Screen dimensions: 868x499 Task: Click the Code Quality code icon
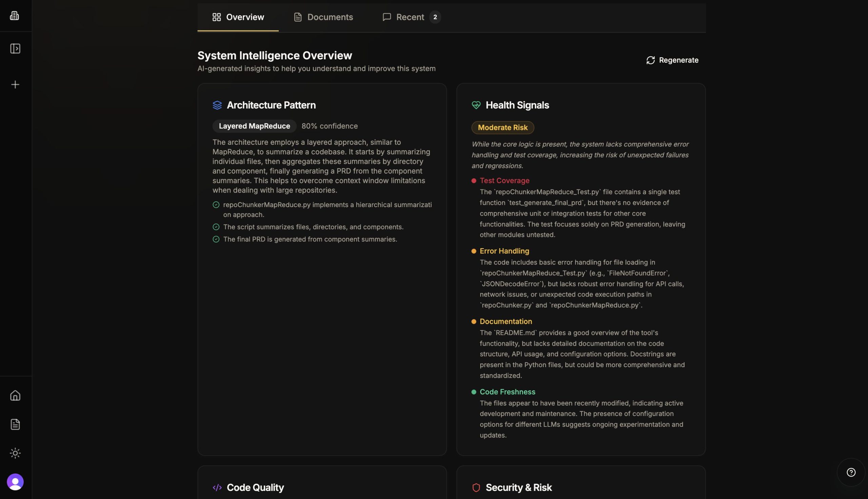217,487
